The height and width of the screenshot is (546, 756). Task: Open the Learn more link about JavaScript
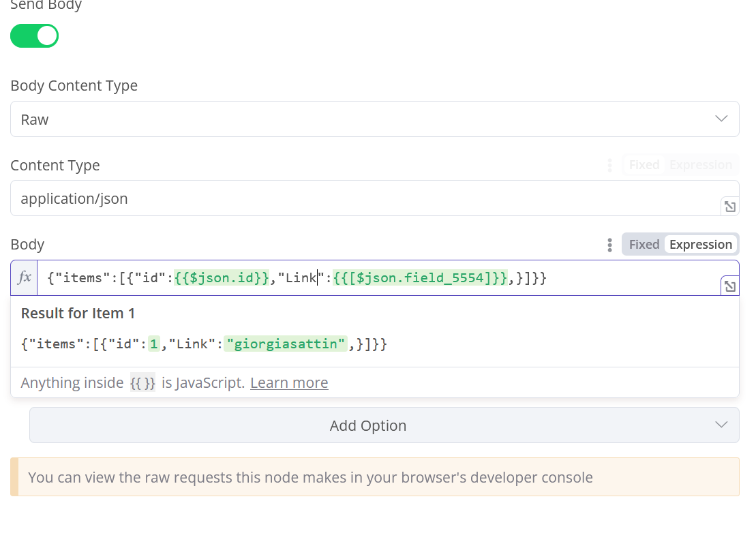click(x=289, y=383)
